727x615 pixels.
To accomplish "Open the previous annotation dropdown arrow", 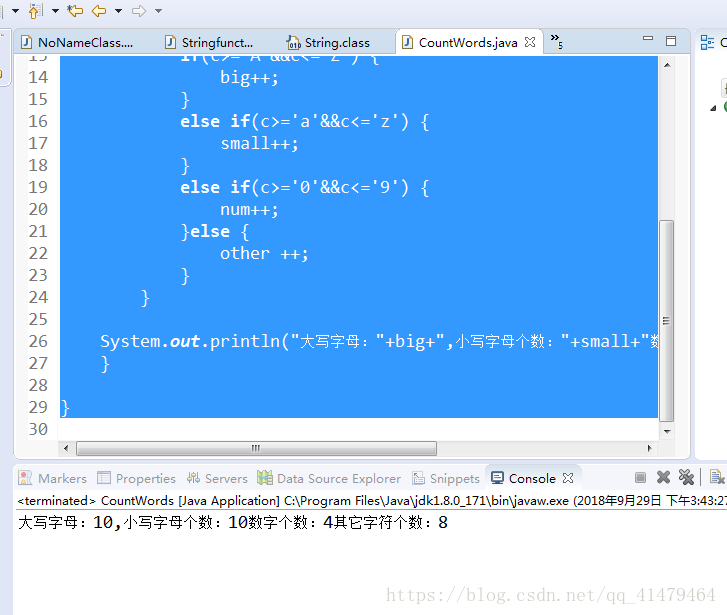I will (x=55, y=11).
